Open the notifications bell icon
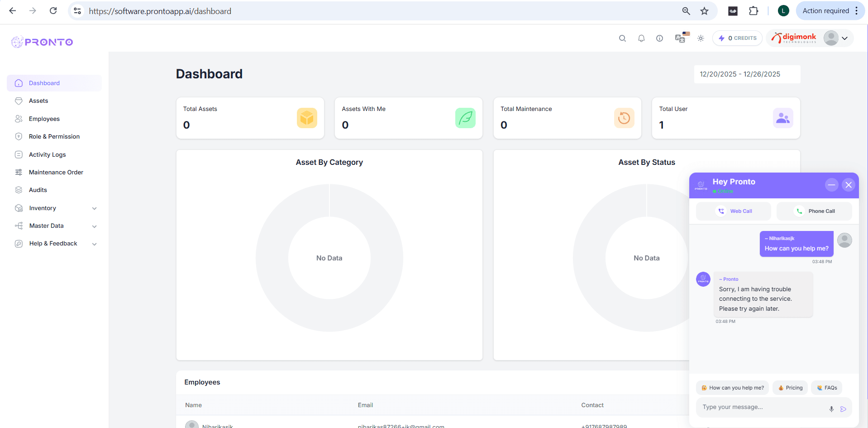 [641, 38]
